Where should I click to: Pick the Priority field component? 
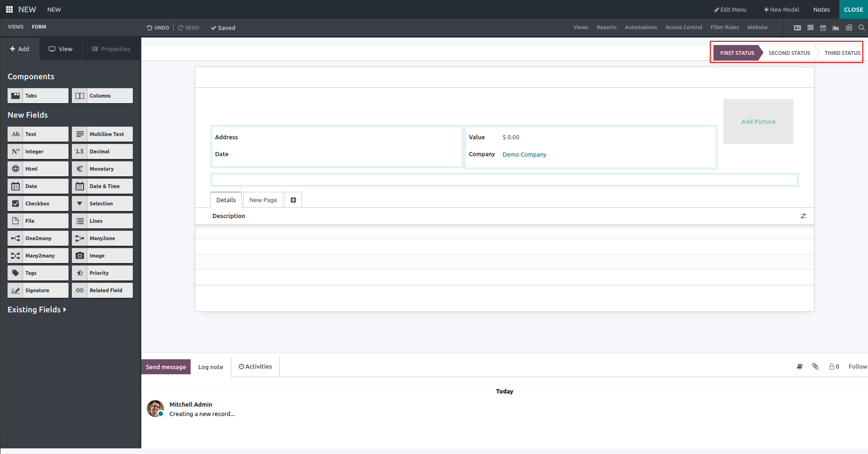pos(102,273)
